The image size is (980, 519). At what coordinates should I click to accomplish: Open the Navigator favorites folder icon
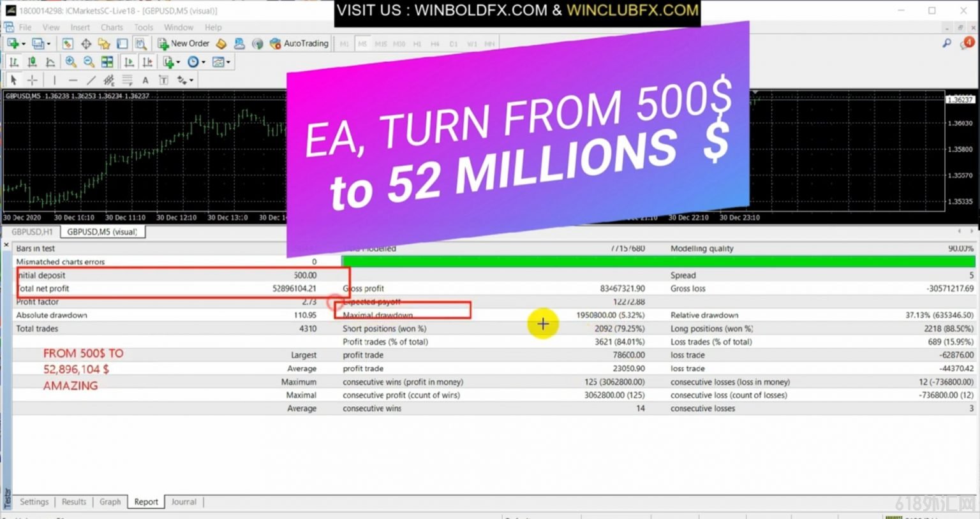(x=104, y=43)
